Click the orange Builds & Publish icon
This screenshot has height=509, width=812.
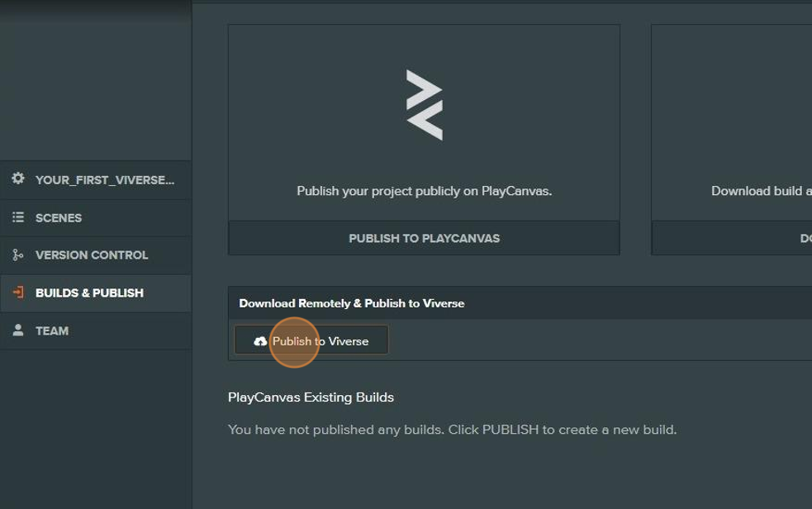(18, 293)
